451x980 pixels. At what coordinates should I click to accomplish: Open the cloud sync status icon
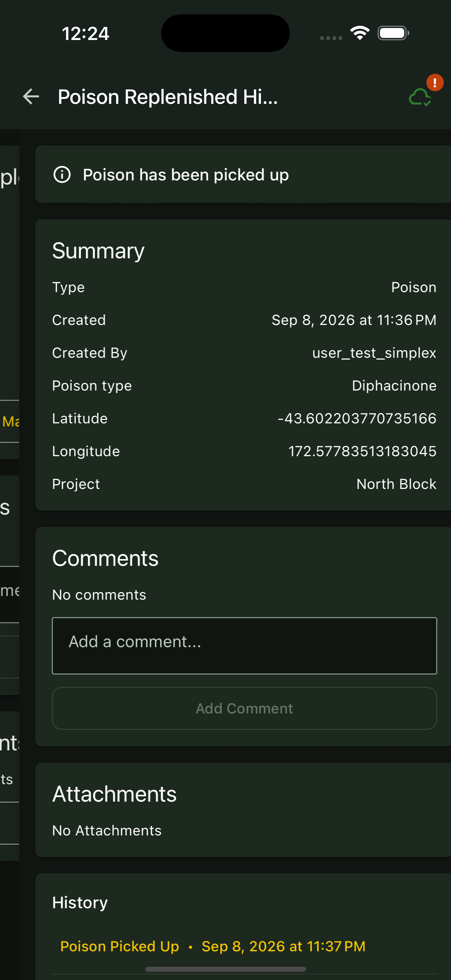[420, 97]
